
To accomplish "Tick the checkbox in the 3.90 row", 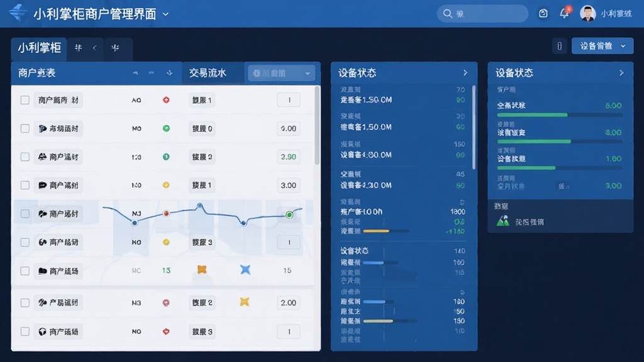I will 25,156.
